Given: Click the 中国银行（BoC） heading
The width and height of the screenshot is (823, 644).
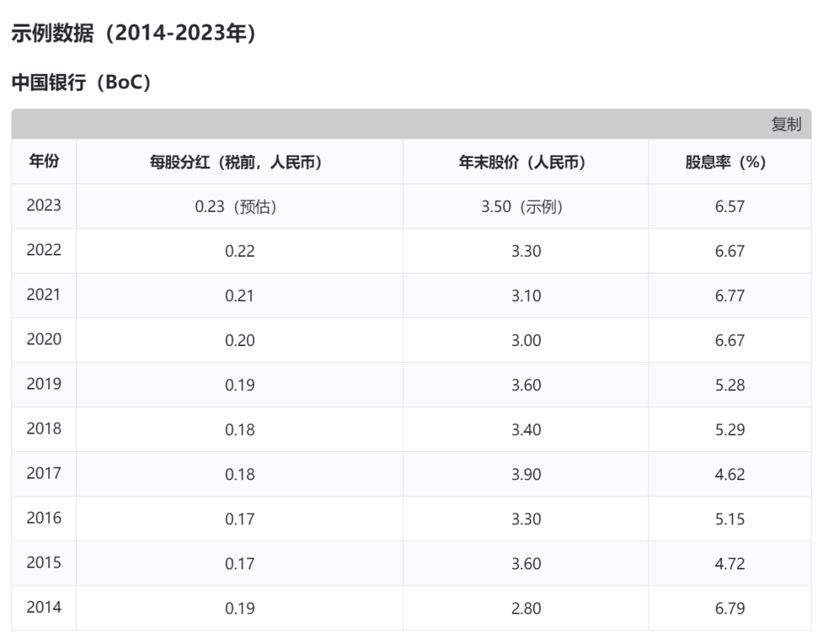Looking at the screenshot, I should [x=82, y=83].
